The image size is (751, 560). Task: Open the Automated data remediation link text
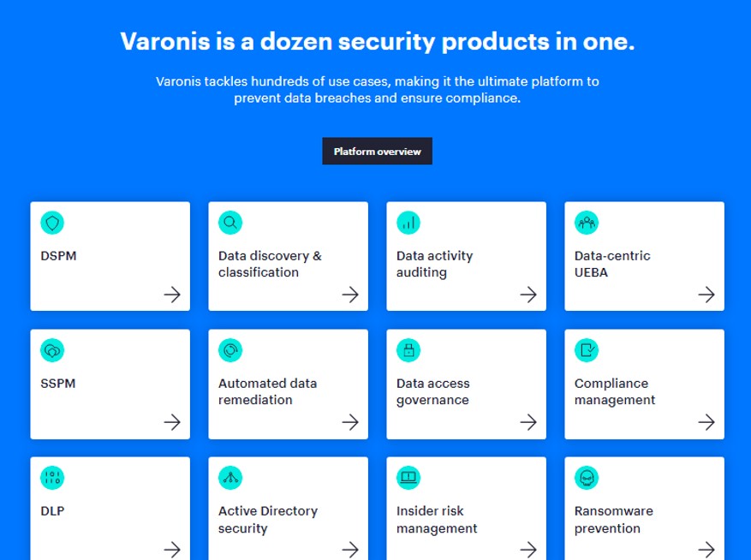[x=267, y=391]
